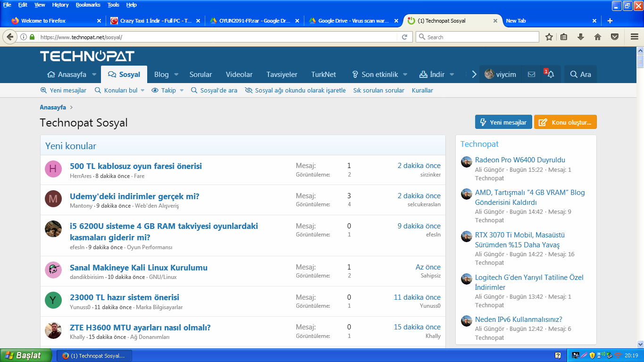
Task: Open the viycim user avatar menu
Action: click(x=501, y=74)
